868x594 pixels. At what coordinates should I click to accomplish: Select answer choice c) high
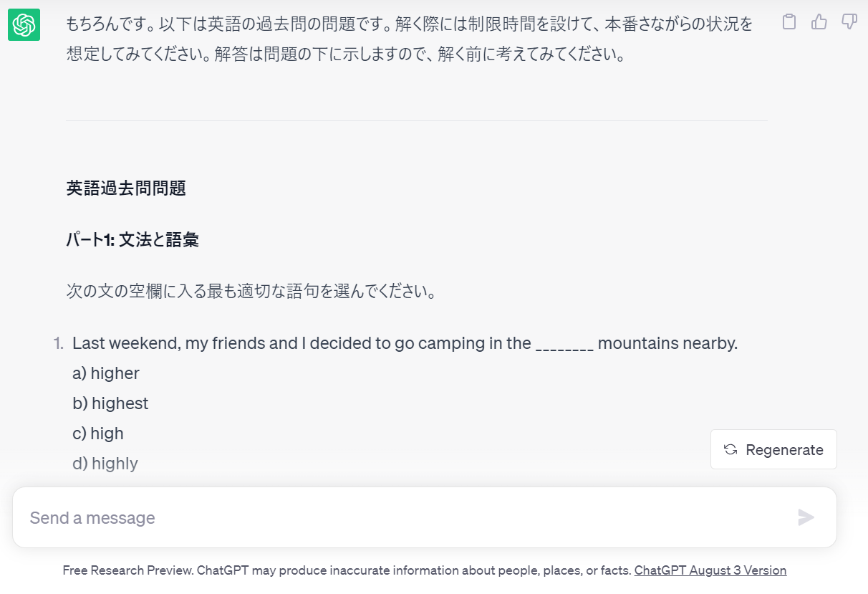[x=97, y=433]
